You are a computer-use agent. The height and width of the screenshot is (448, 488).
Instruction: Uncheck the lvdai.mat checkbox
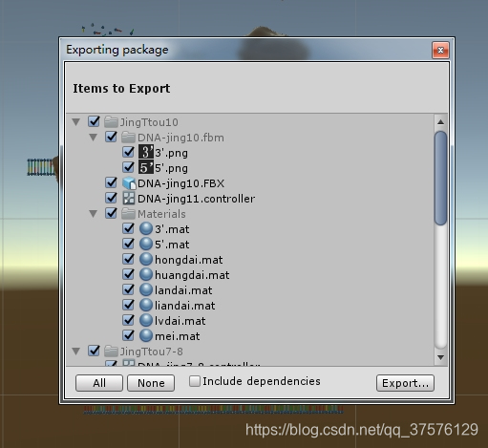pyautogui.click(x=128, y=320)
